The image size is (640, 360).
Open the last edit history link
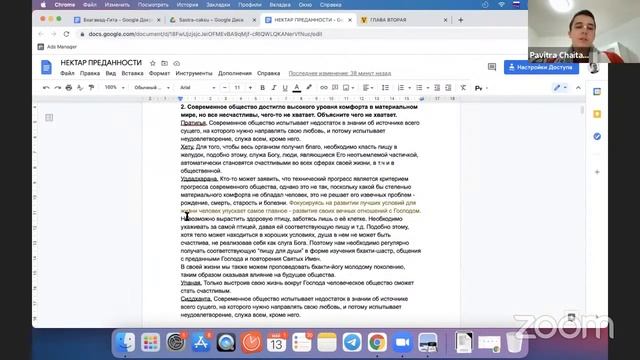[x=340, y=73]
